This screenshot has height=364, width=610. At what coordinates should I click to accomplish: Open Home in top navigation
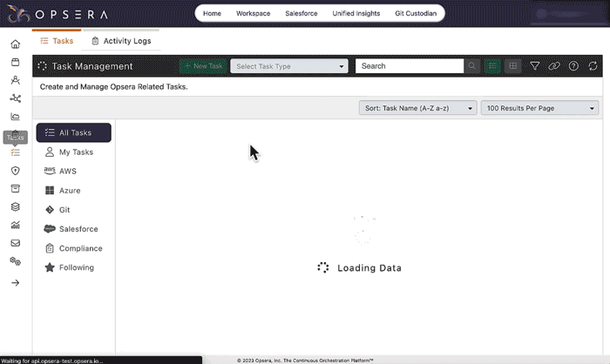click(212, 13)
